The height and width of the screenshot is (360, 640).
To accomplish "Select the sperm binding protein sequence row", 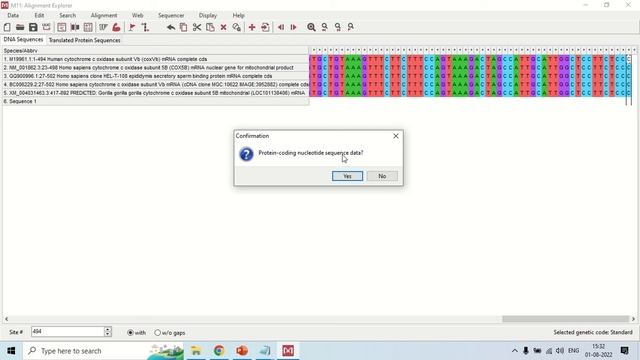I will [x=156, y=76].
